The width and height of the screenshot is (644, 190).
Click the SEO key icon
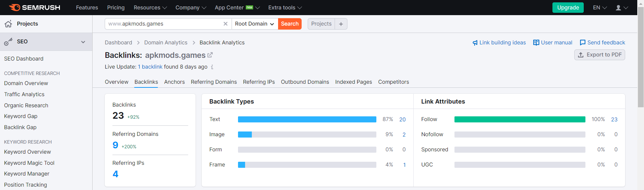[8, 42]
